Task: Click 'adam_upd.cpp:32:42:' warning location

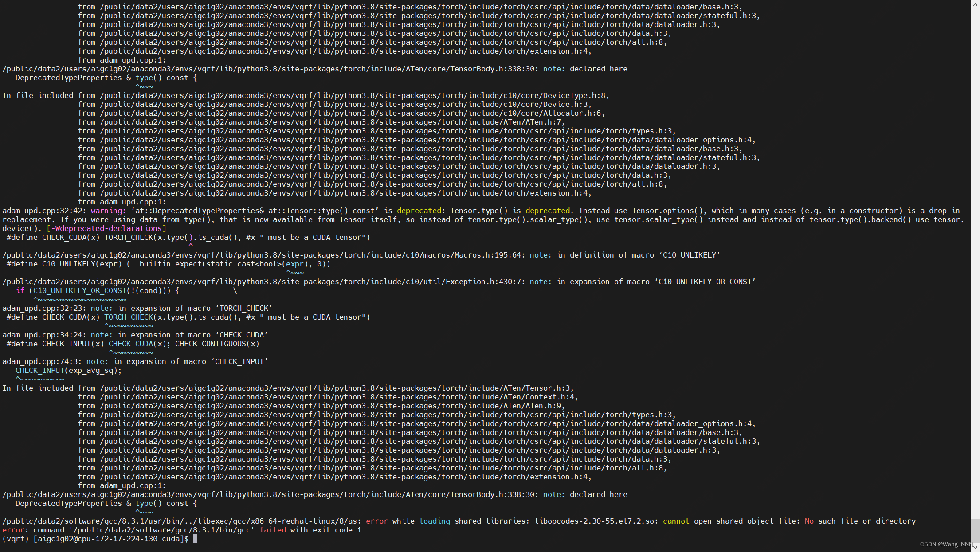Action: coord(44,211)
